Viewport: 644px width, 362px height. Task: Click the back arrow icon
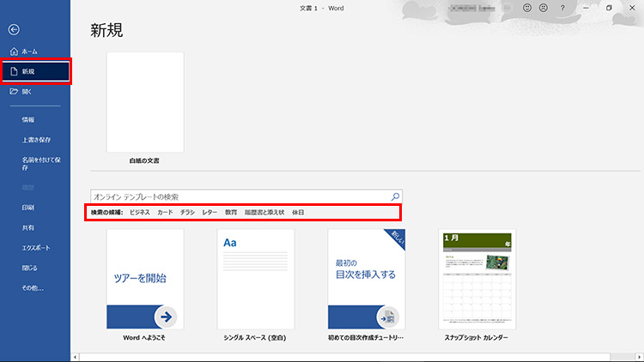[x=14, y=29]
